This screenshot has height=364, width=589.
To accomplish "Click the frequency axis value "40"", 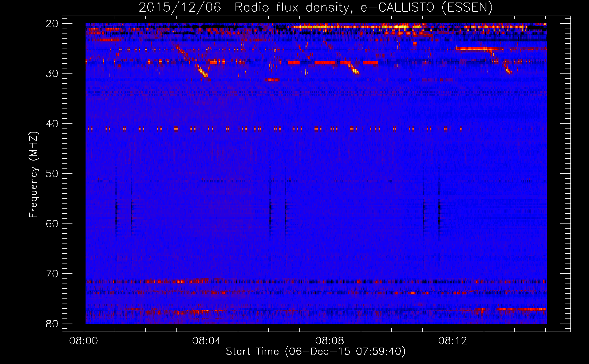I will click(52, 124).
